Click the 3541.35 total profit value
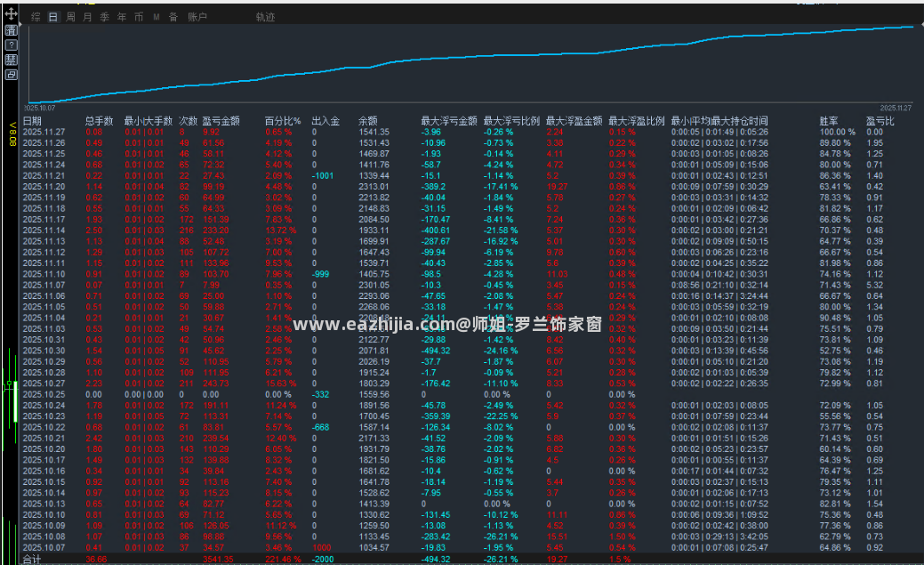924x565 pixels. pos(218,559)
